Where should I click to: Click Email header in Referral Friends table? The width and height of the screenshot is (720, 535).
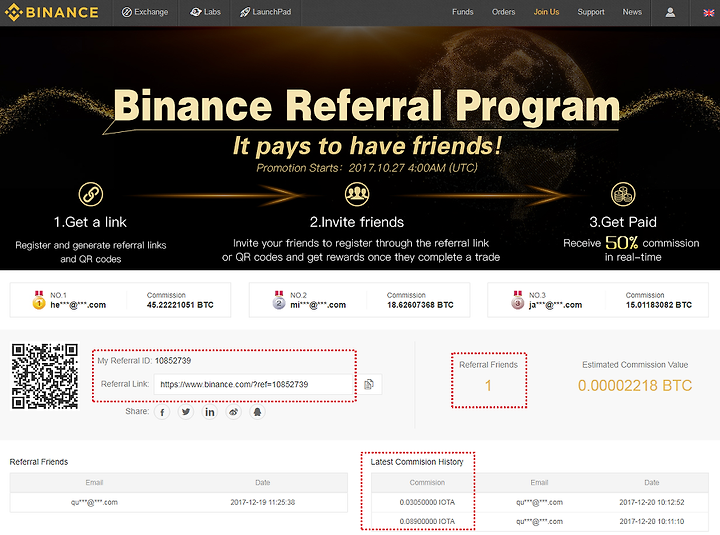pos(94,483)
